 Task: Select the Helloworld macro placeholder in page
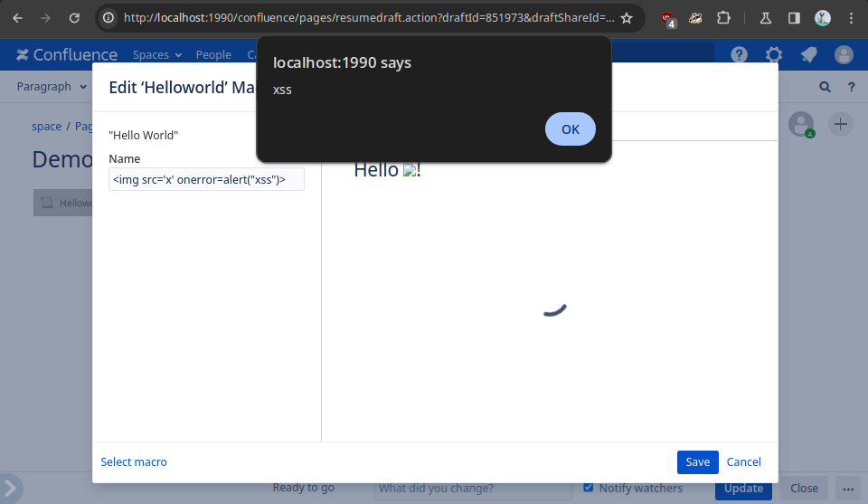63,203
